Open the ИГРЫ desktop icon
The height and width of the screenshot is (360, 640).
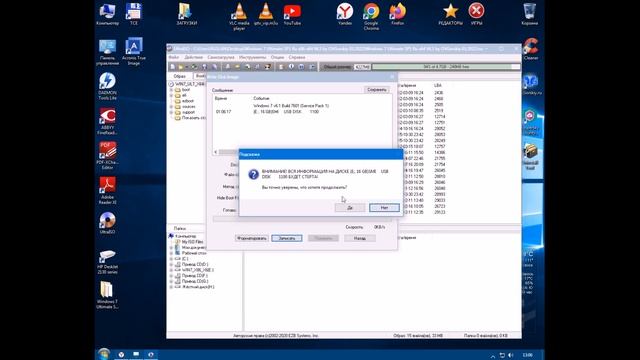point(476,13)
